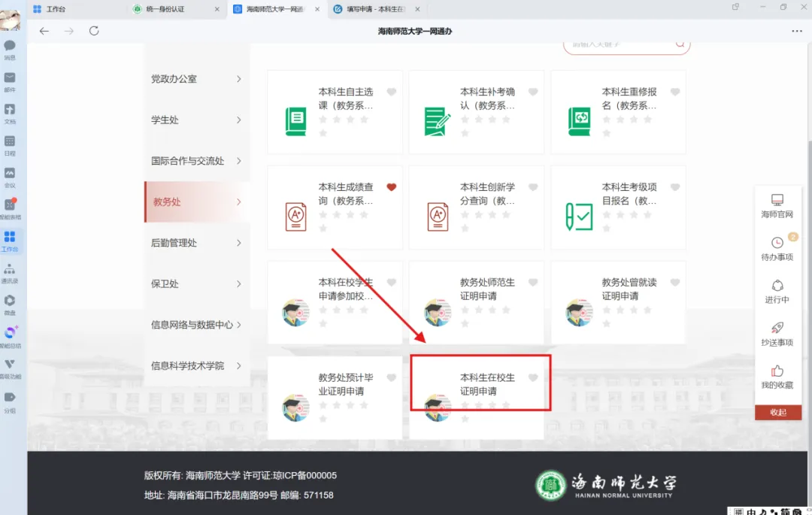Click the green book icon for 本科生重修报名
812x515 pixels.
tap(579, 122)
